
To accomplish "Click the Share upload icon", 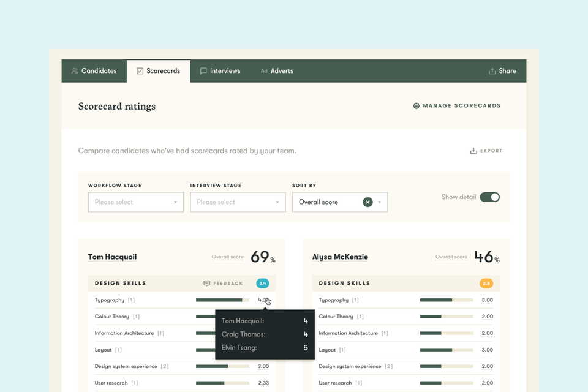I will [492, 71].
